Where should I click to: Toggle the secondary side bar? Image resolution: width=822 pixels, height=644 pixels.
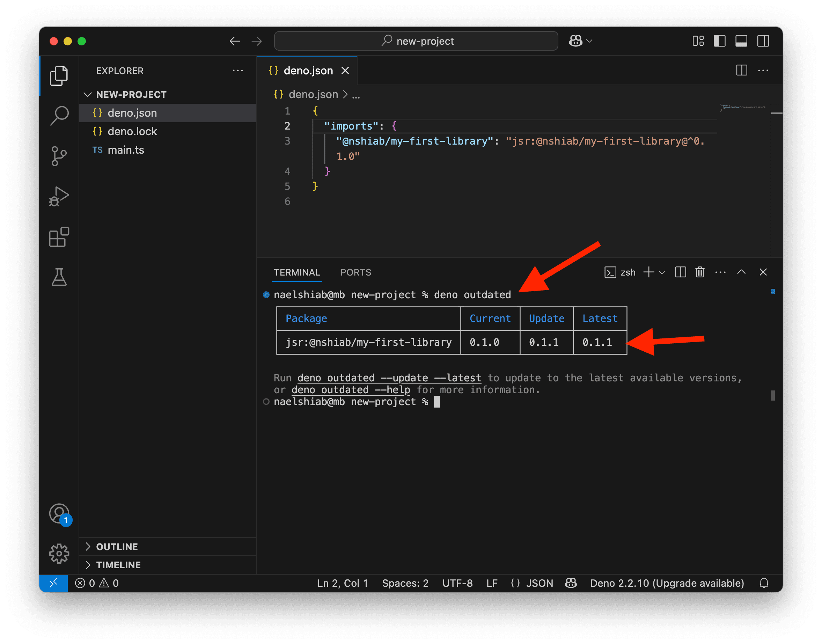coord(763,41)
